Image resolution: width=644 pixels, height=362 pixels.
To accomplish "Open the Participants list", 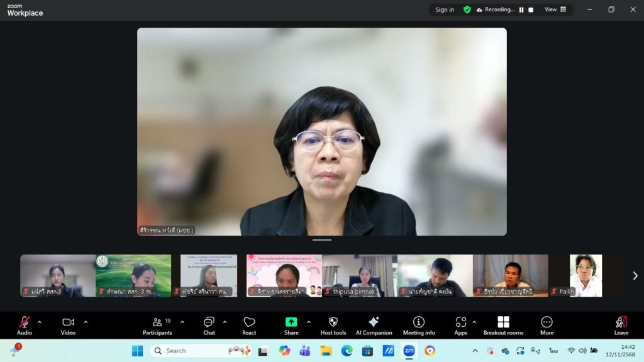I will pyautogui.click(x=157, y=325).
